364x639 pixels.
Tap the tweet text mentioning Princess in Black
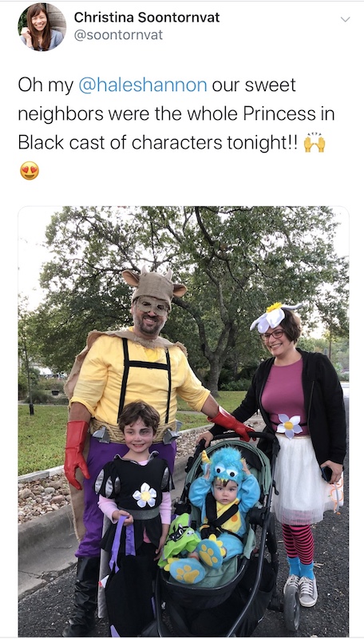click(176, 128)
